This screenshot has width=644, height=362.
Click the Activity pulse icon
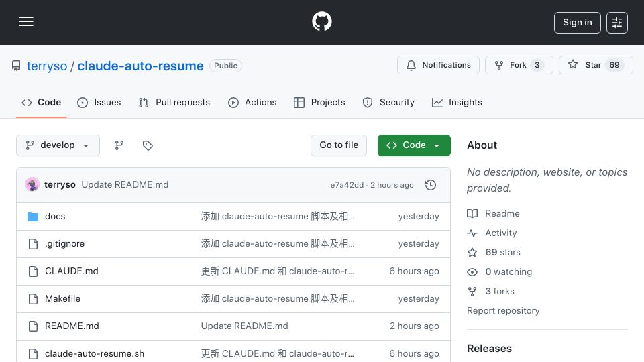pos(472,233)
